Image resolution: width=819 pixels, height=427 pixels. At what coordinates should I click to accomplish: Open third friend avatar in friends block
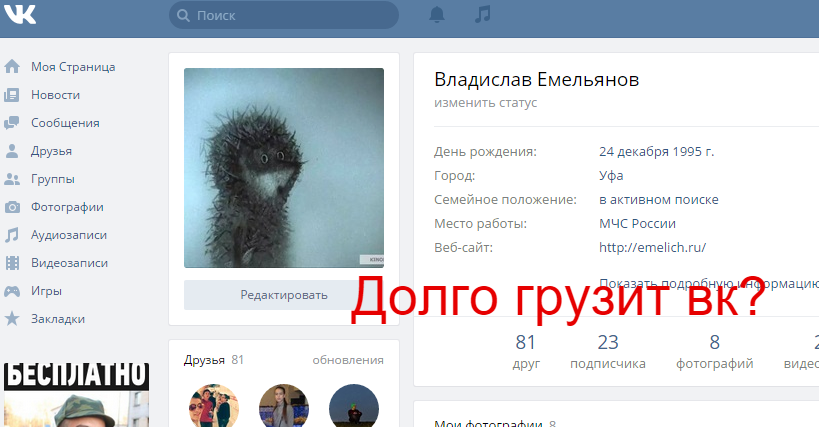[x=354, y=406]
